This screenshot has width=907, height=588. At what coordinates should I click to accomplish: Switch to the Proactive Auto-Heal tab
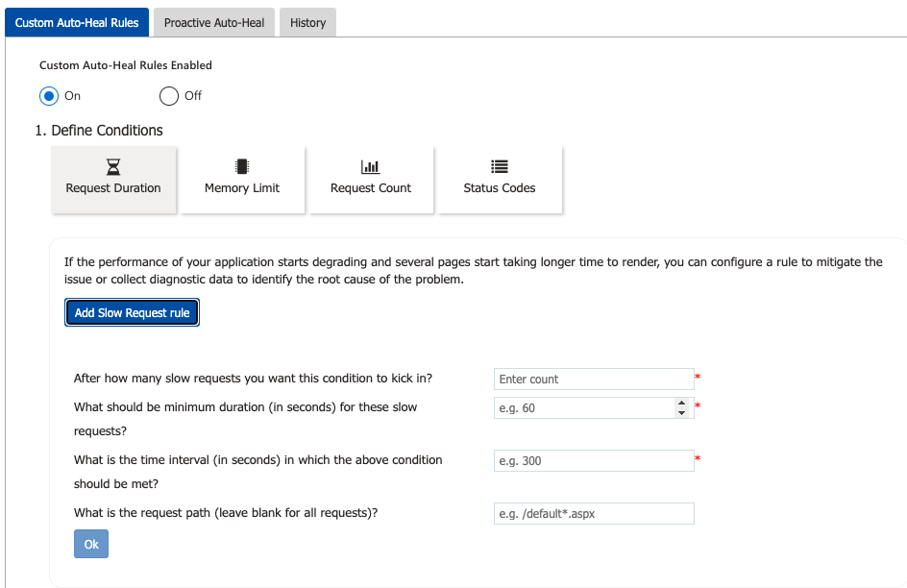pos(213,22)
